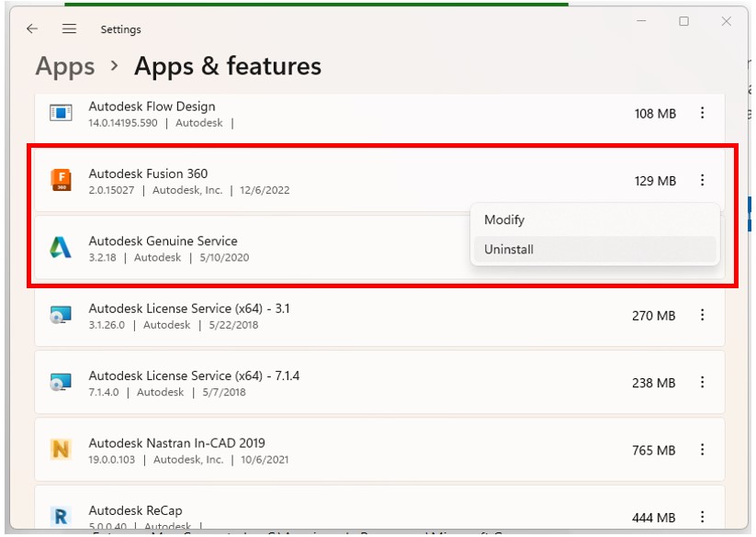The image size is (756, 537).
Task: Click the ReCap blue R icon
Action: click(x=61, y=517)
